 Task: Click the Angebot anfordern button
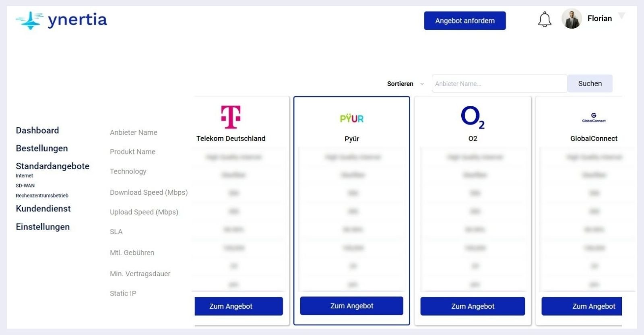pyautogui.click(x=465, y=21)
